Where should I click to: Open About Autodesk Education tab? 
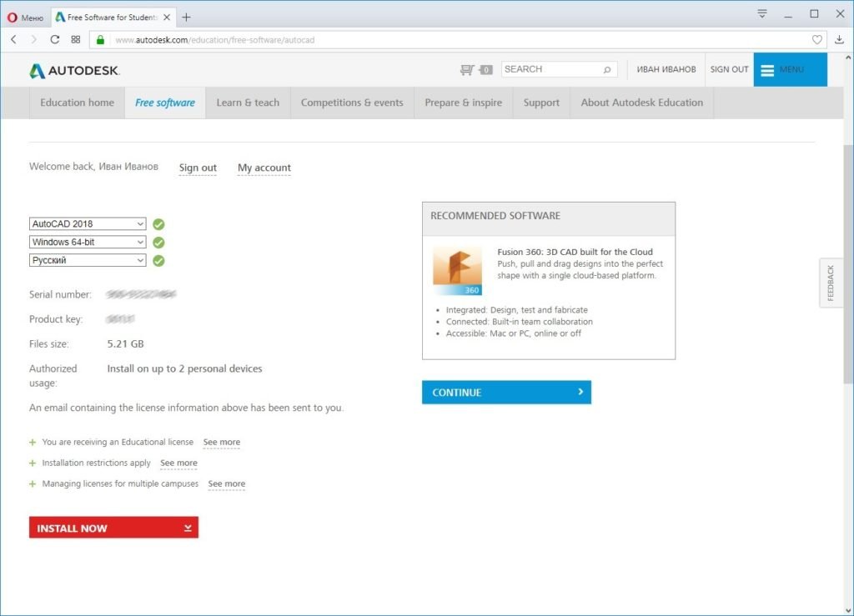point(642,103)
